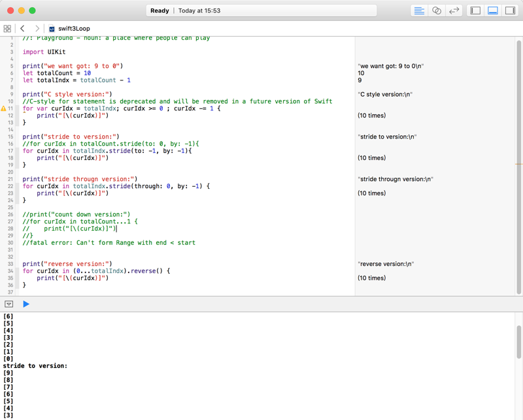The width and height of the screenshot is (523, 420).
Task: Run the playground with play button
Action: (26, 304)
